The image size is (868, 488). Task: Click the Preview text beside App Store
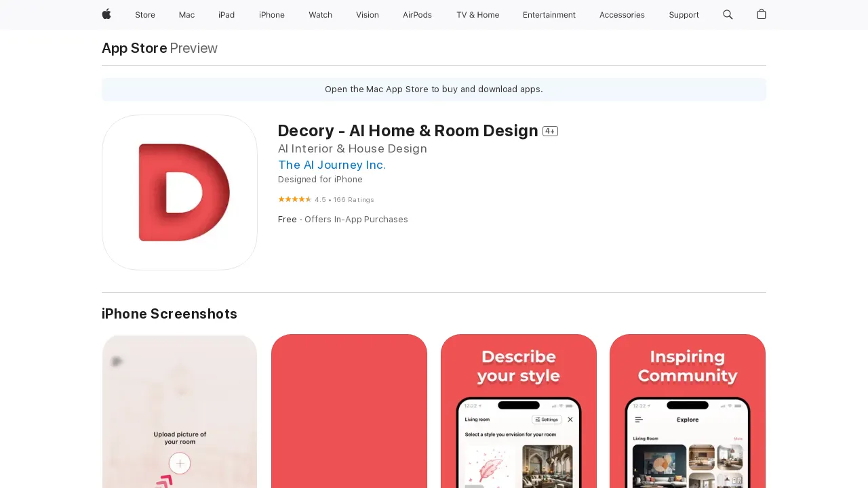pos(194,48)
